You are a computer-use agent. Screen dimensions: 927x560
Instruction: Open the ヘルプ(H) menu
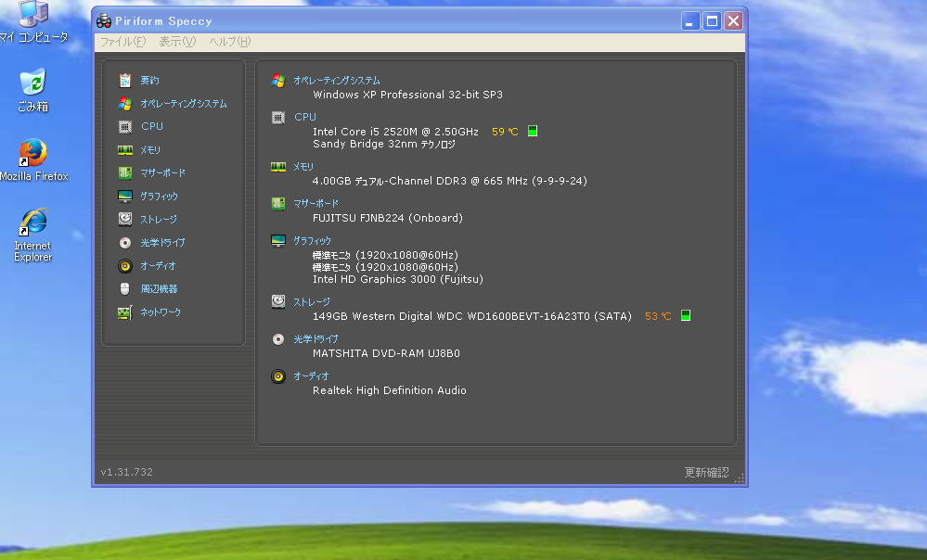tap(230, 42)
